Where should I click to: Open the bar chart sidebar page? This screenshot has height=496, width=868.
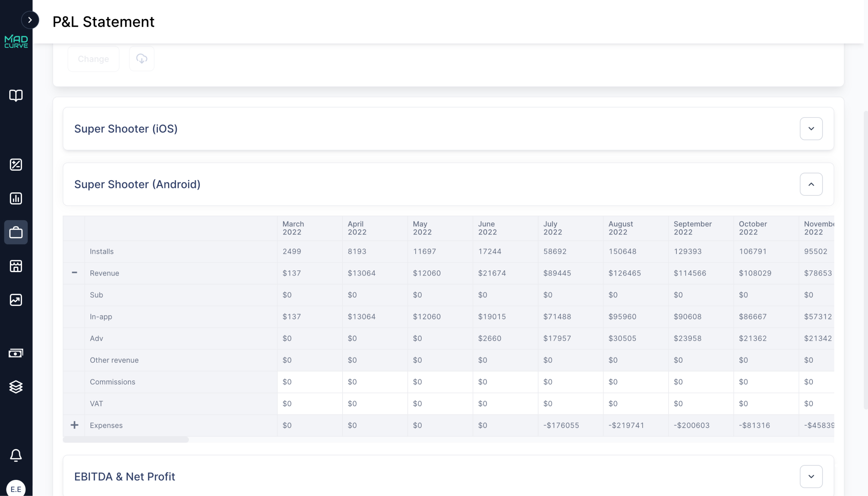tap(16, 198)
